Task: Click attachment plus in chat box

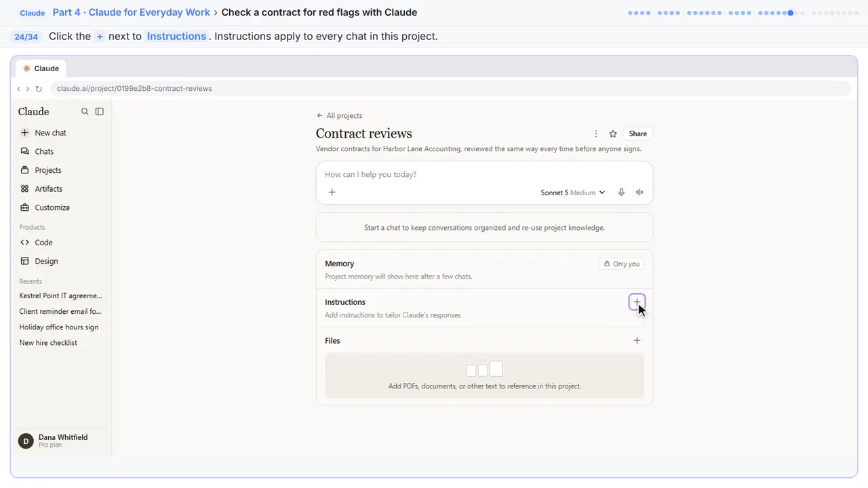Action: click(x=332, y=192)
